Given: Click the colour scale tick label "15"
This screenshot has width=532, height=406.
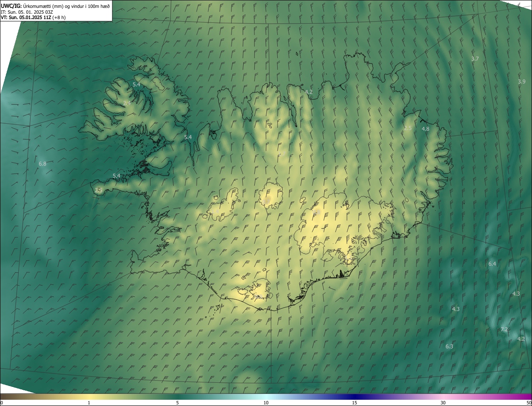Looking at the screenshot, I should [x=355, y=403].
